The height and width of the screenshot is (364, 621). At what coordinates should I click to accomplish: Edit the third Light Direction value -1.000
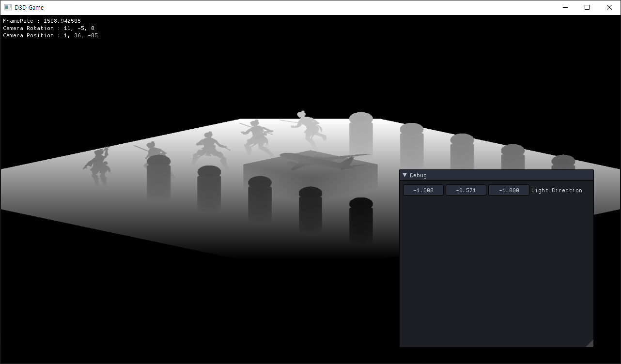(x=509, y=190)
